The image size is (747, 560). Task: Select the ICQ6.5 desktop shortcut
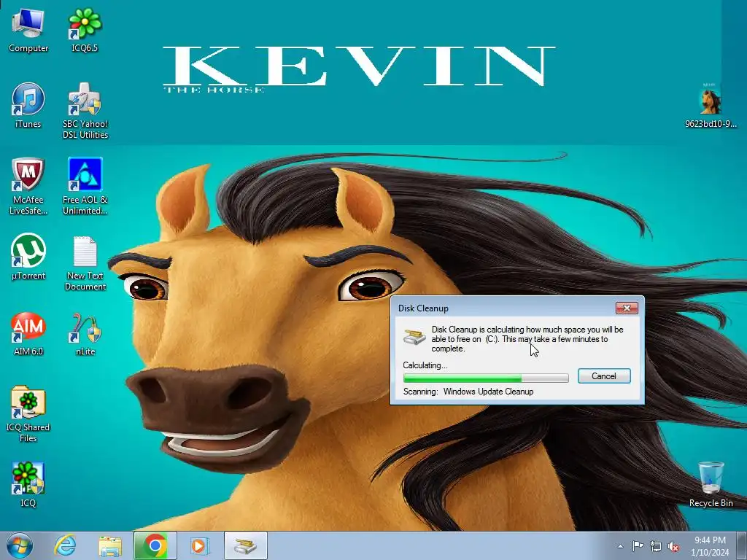tap(85, 31)
